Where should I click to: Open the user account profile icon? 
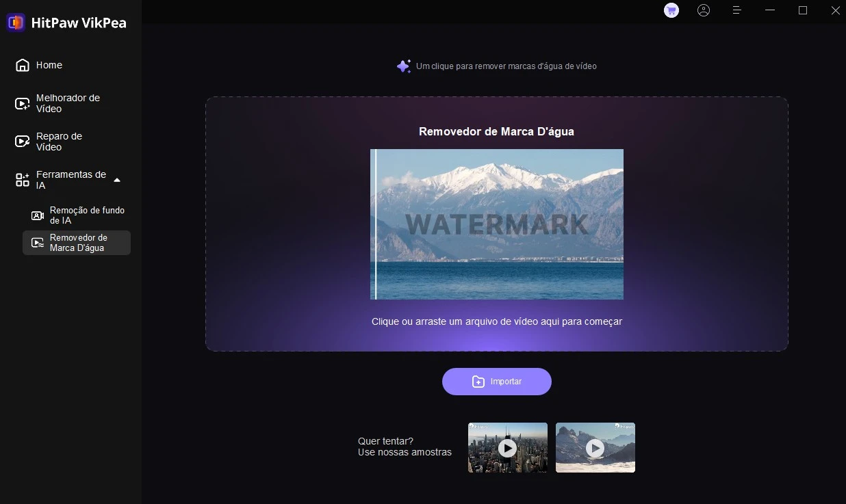tap(704, 10)
